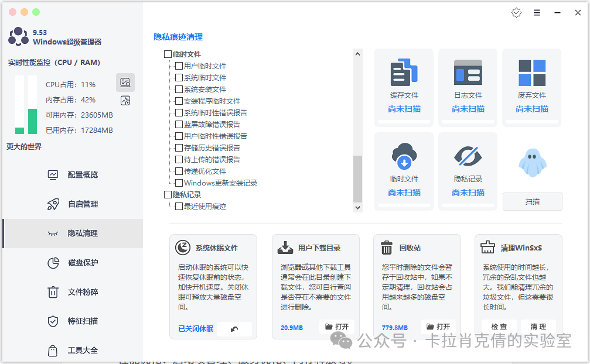Image resolution: width=590 pixels, height=364 pixels.
Task: Click the log files (日志文件) icon
Action: pyautogui.click(x=468, y=73)
